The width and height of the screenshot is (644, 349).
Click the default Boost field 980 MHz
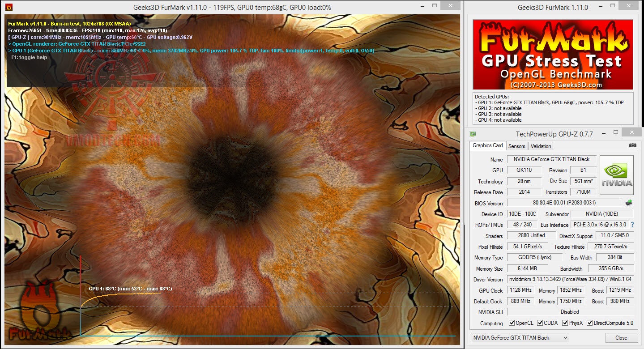(x=620, y=301)
